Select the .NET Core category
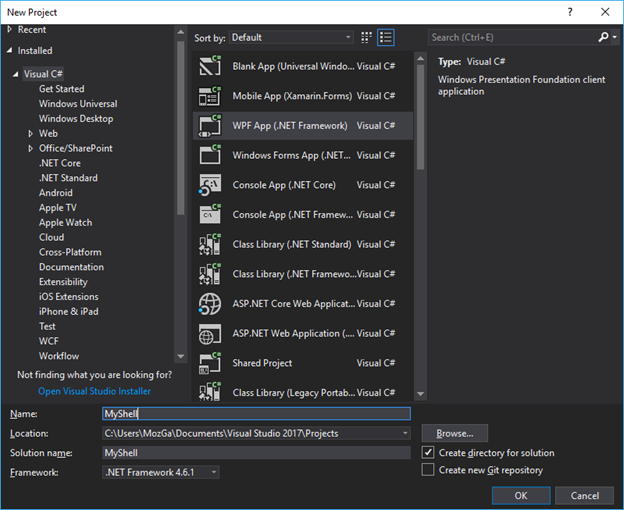The width and height of the screenshot is (624, 510). click(60, 163)
